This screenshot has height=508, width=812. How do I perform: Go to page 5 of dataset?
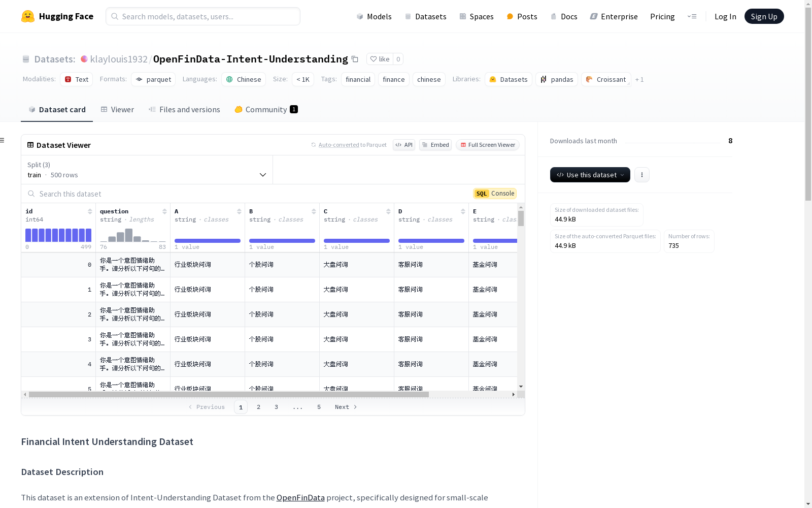tap(319, 407)
